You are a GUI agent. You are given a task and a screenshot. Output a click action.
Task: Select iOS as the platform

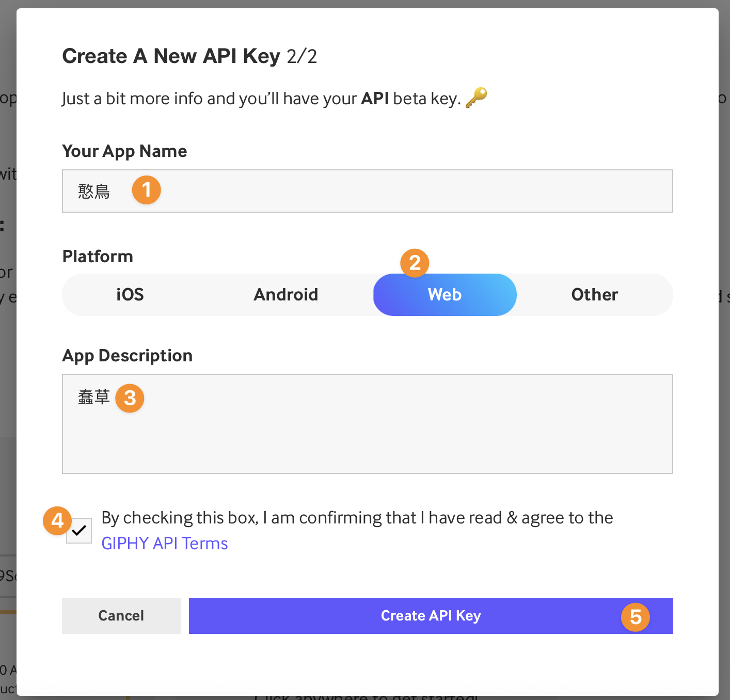[130, 295]
